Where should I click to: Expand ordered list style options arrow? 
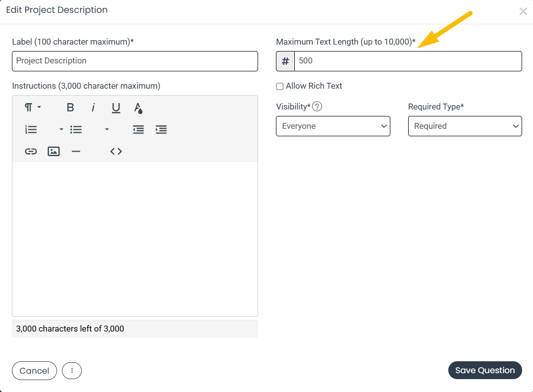pyautogui.click(x=61, y=129)
